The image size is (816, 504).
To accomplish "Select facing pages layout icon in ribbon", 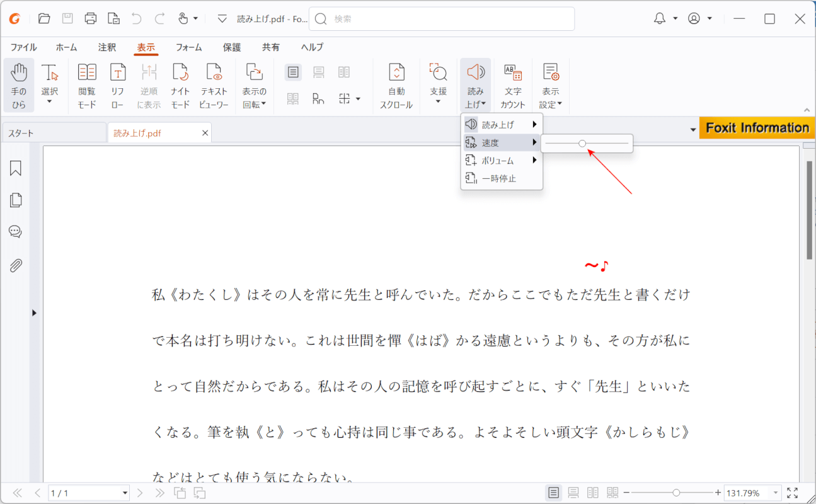I will tap(344, 72).
